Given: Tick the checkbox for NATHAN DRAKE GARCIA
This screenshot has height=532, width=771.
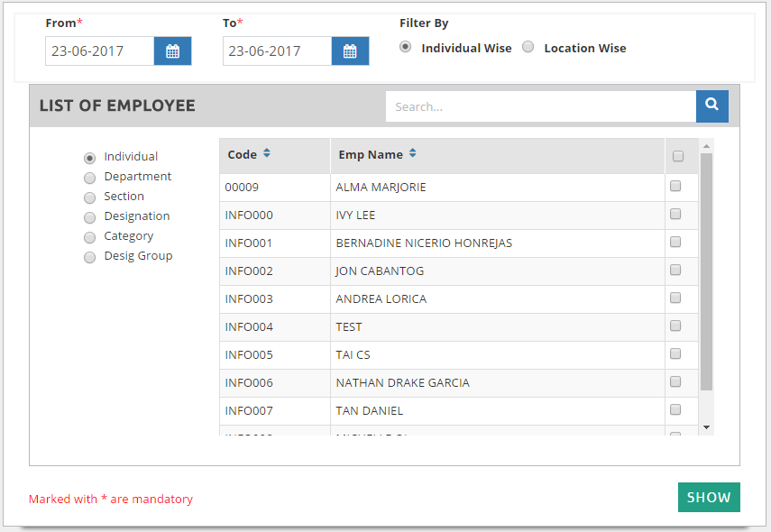Looking at the screenshot, I should click(x=675, y=381).
